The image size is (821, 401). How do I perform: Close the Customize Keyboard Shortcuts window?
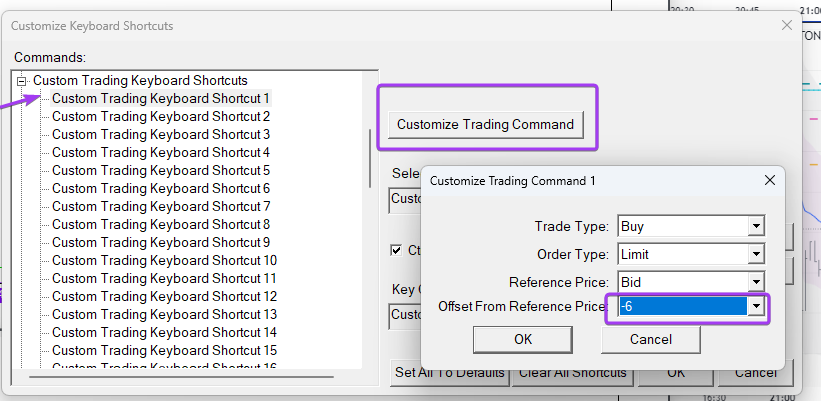coord(787,25)
